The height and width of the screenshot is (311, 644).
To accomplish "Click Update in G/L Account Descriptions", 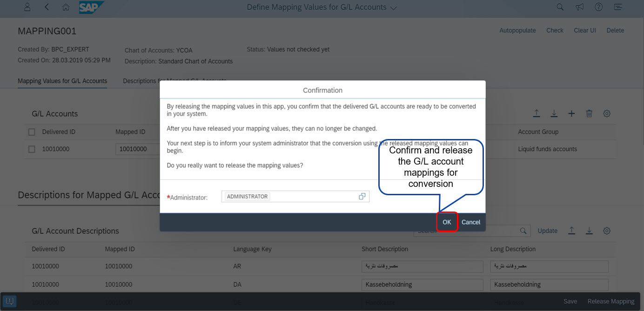I will pos(548,231).
